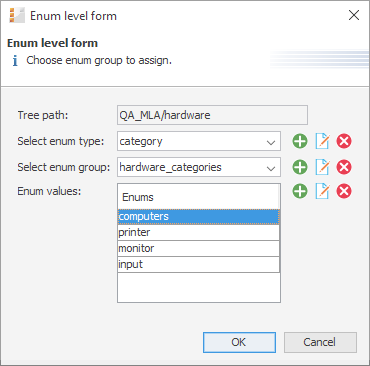The width and height of the screenshot is (370, 366).
Task: Edit the selected enum type
Action: tap(322, 141)
